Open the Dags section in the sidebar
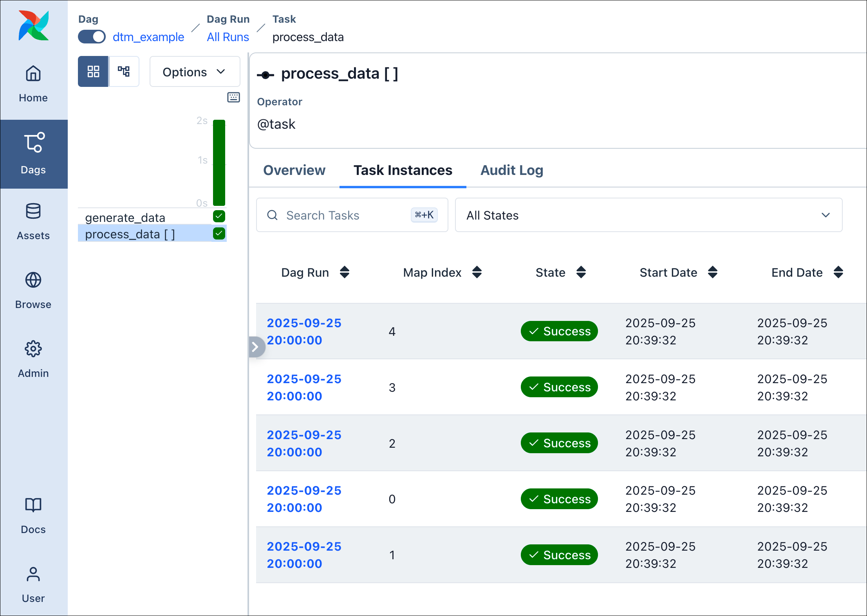867x616 pixels. coord(33,153)
